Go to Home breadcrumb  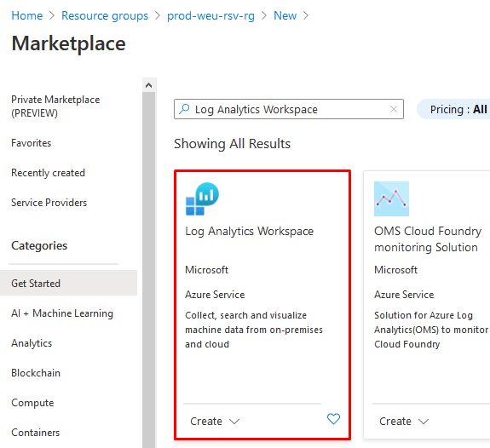point(27,15)
